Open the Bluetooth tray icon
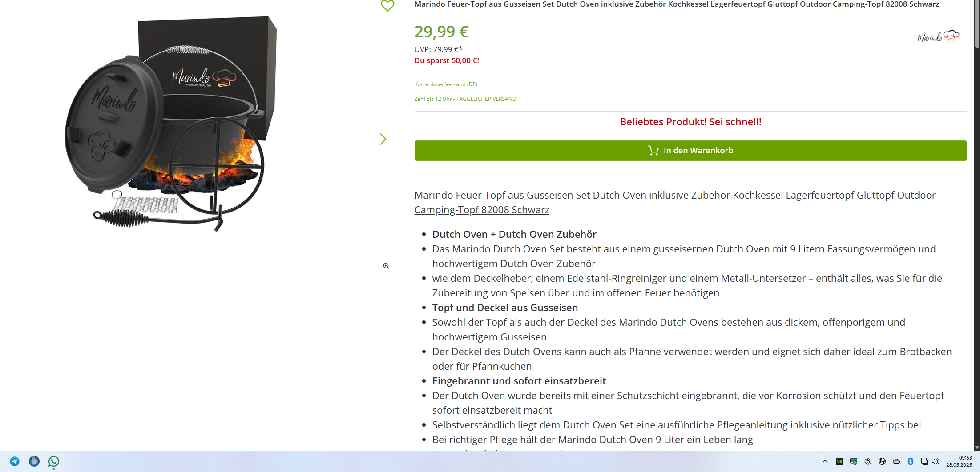980x472 pixels. pos(911,461)
